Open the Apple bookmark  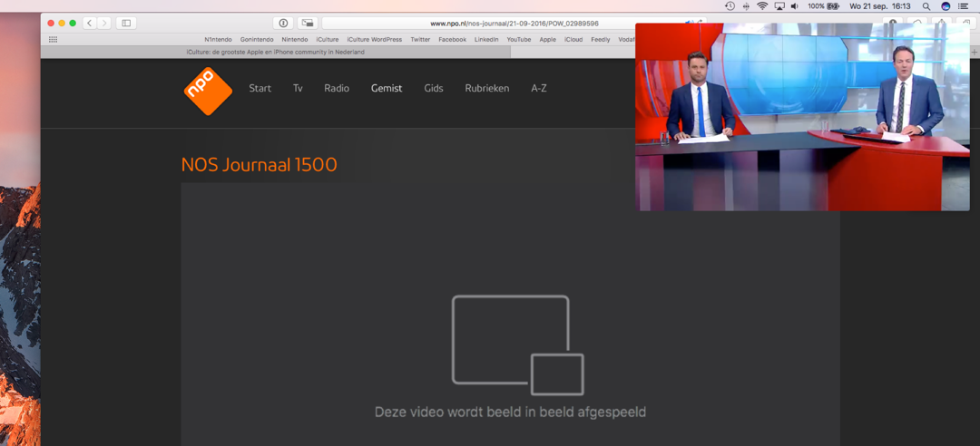coord(547,39)
